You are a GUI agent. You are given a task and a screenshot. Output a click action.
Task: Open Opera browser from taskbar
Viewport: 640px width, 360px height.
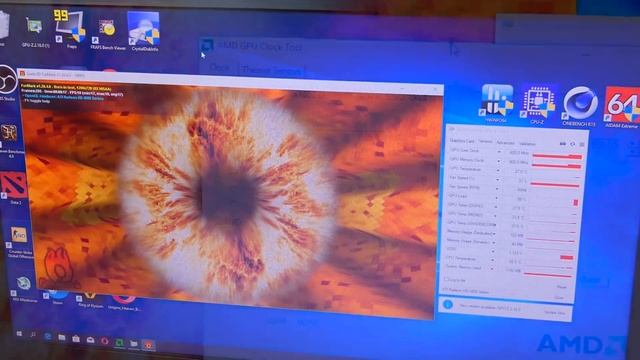(x=104, y=341)
